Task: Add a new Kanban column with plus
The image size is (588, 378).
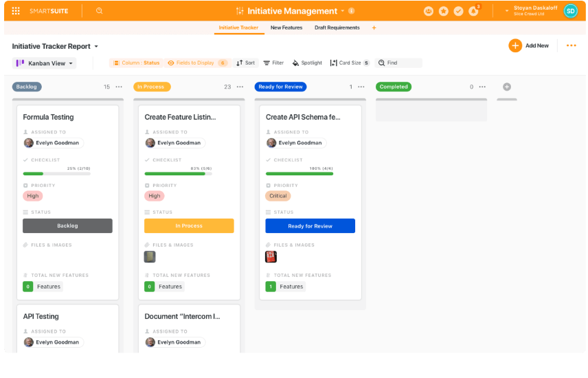Action: click(507, 87)
